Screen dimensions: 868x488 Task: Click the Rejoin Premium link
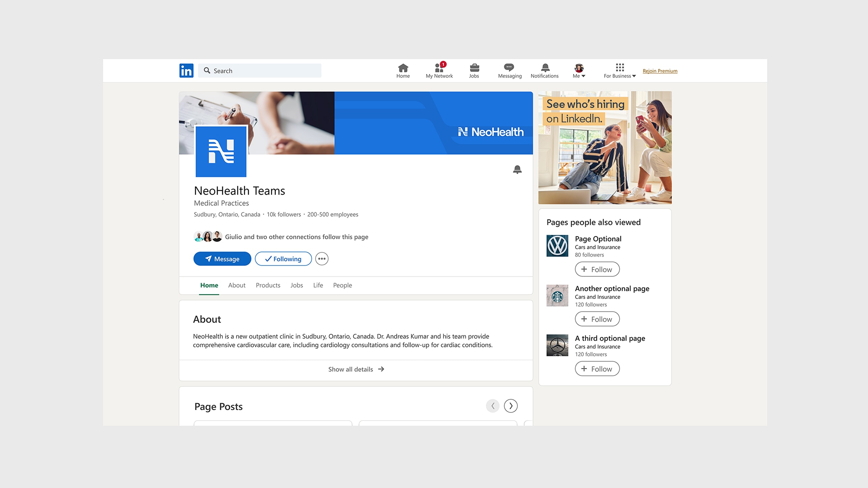coord(659,71)
